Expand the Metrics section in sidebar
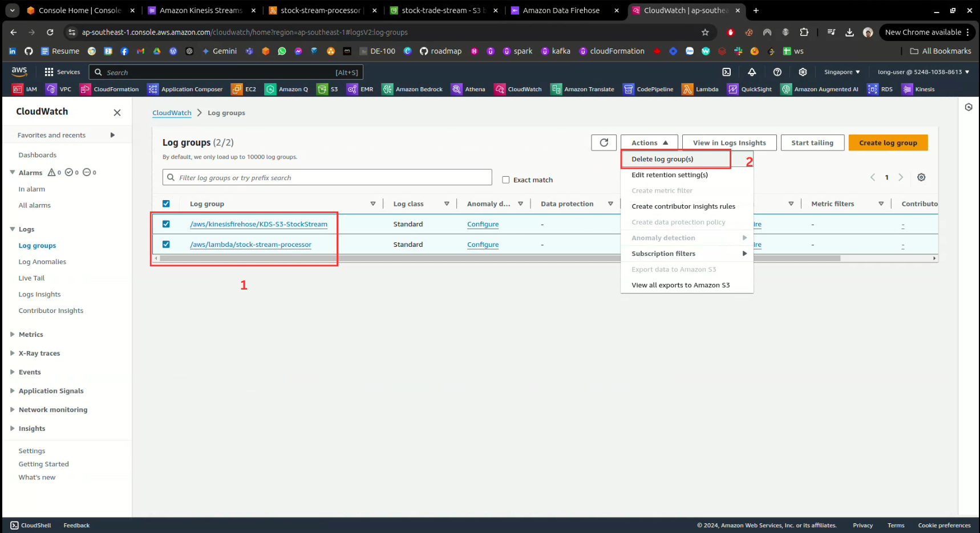The image size is (980, 533). [31, 335]
